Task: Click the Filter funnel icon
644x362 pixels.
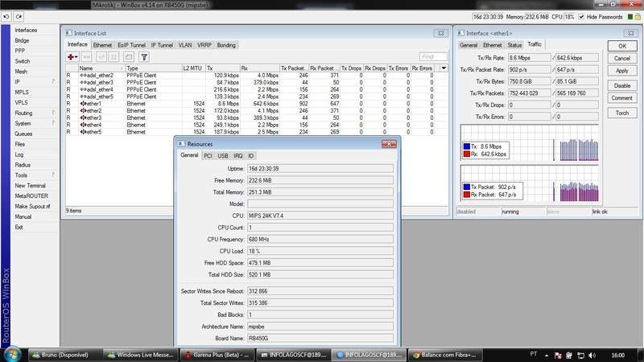Action: [144, 57]
